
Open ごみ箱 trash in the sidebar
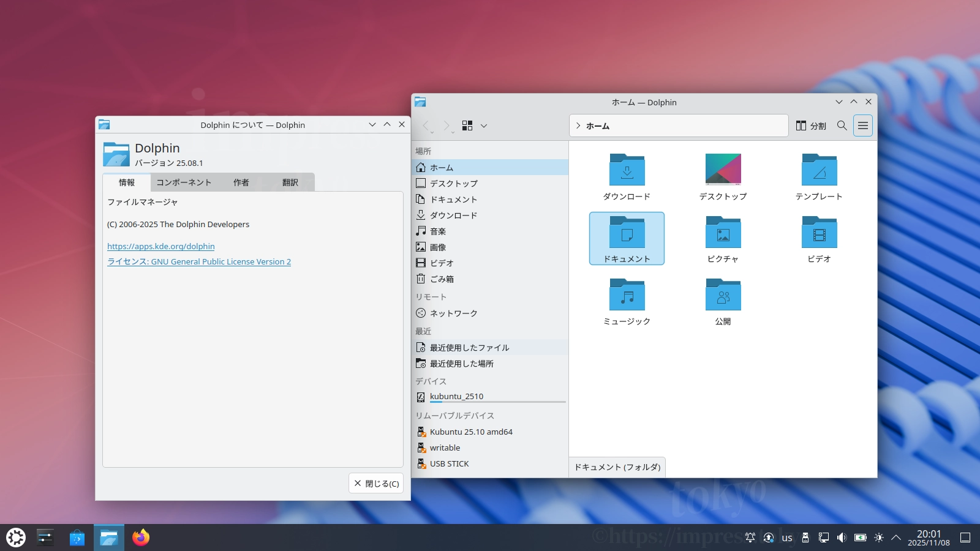[490, 279]
